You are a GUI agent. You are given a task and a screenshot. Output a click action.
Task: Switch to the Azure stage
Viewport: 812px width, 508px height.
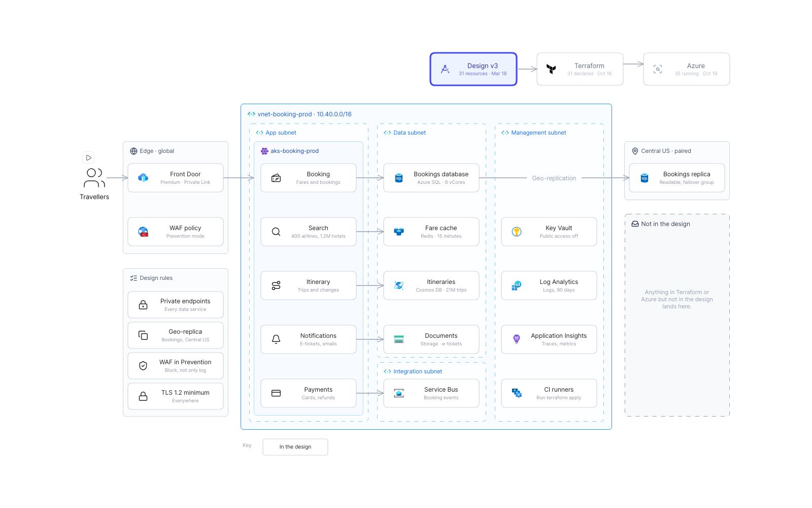pos(687,69)
